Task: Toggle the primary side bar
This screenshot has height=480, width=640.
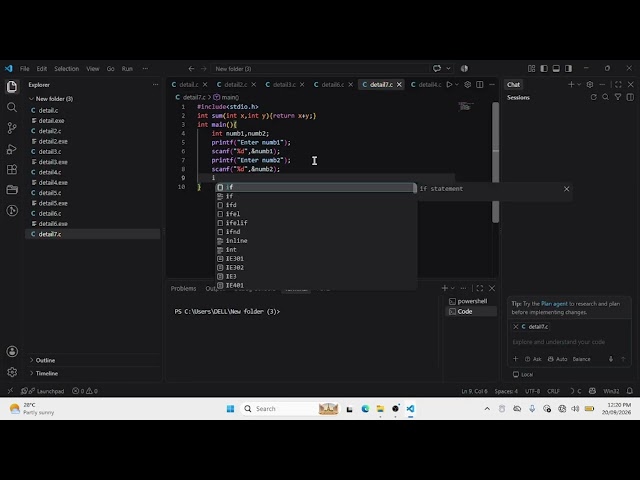Action: (x=544, y=69)
